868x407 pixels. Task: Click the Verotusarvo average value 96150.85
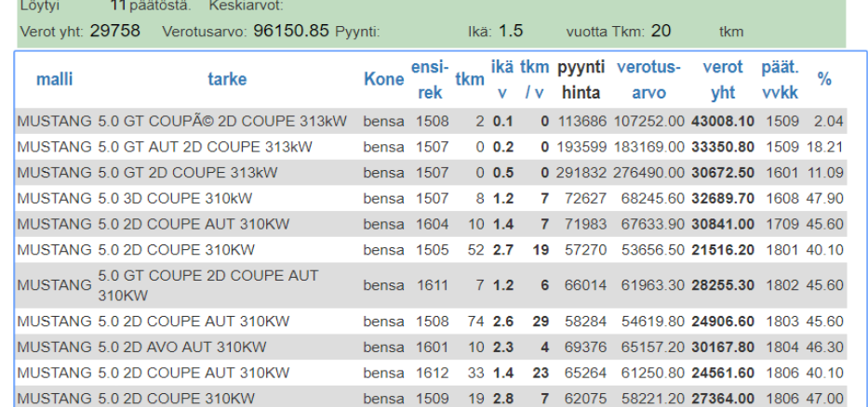click(291, 31)
